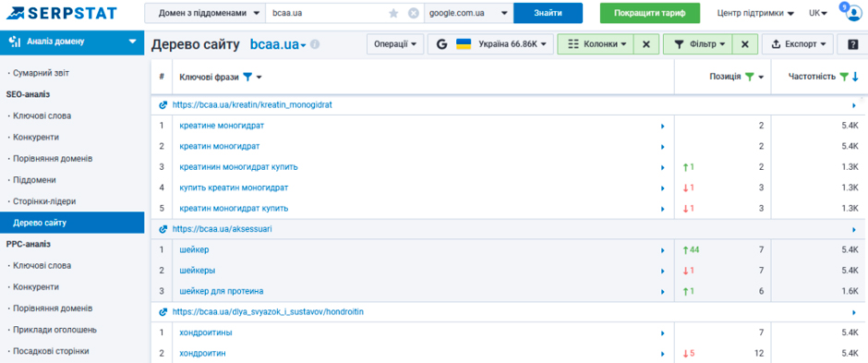Open the https://bcaa.ua/kreatin/kreatin_monogidrat link

[x=252, y=104]
